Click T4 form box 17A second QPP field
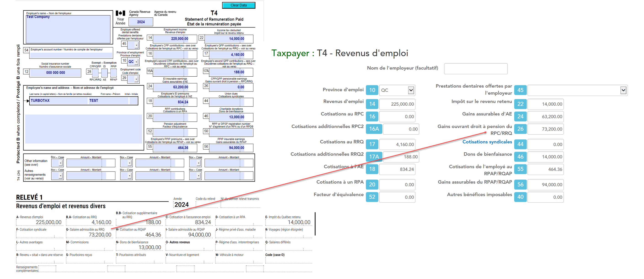Image resolution: width=644 pixels, height=279 pixels. pyautogui.click(x=231, y=72)
